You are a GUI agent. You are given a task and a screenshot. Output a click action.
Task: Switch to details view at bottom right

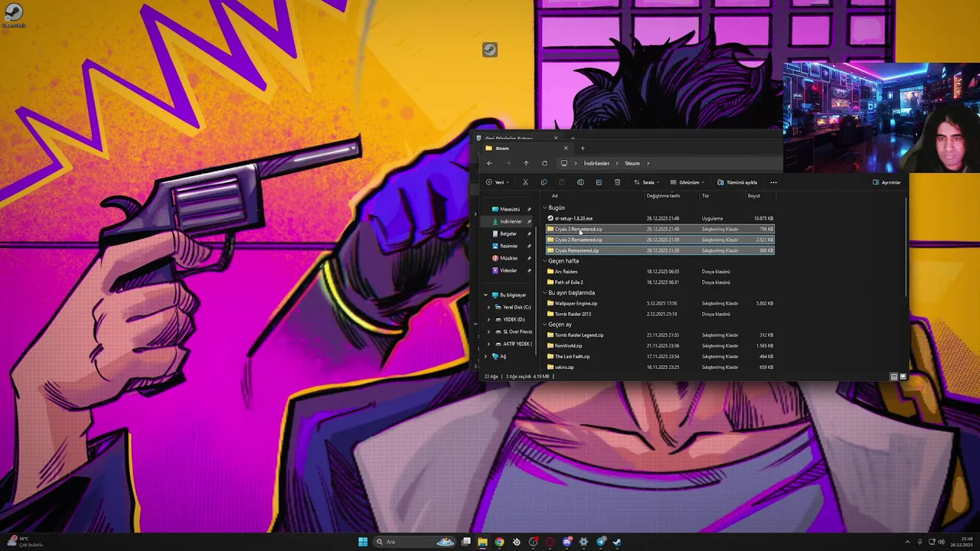pos(893,377)
